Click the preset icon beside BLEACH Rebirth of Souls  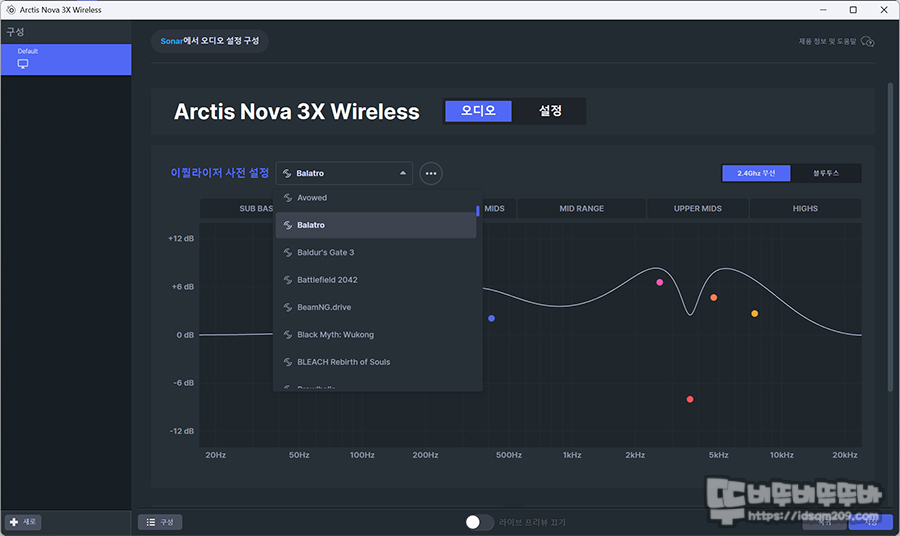click(288, 362)
